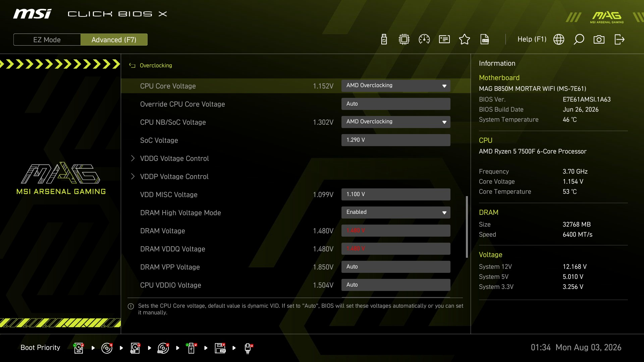Open Help (F1)

tap(532, 40)
